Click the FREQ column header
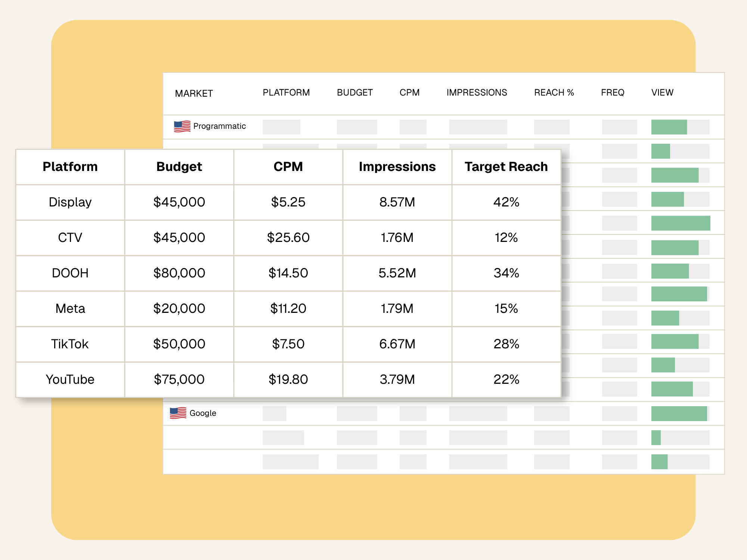Image resolution: width=747 pixels, height=560 pixels. tap(613, 93)
